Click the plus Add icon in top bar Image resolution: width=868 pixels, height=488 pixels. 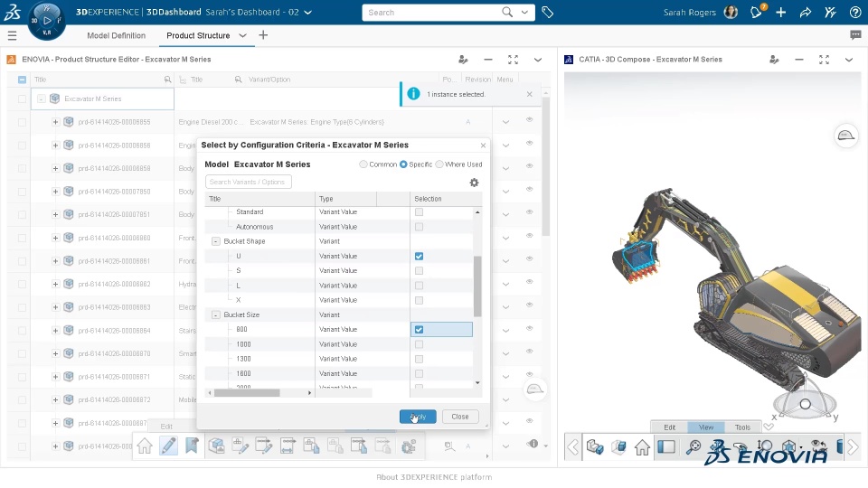coord(781,12)
